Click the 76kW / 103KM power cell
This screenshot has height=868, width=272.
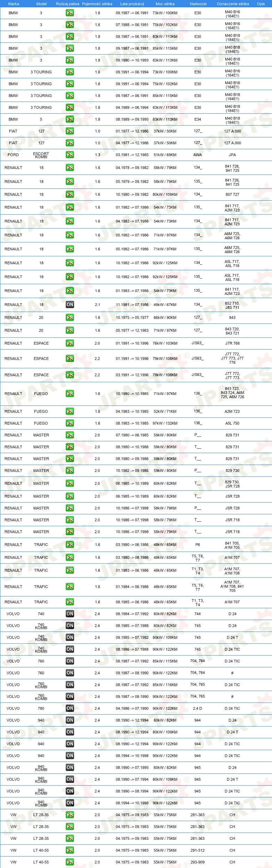coord(165,343)
